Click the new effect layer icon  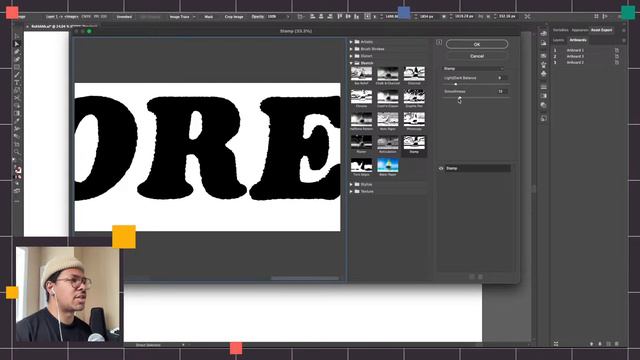click(472, 277)
